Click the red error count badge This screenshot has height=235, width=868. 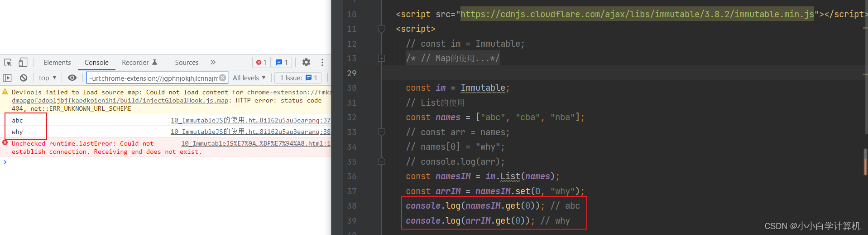tap(261, 63)
